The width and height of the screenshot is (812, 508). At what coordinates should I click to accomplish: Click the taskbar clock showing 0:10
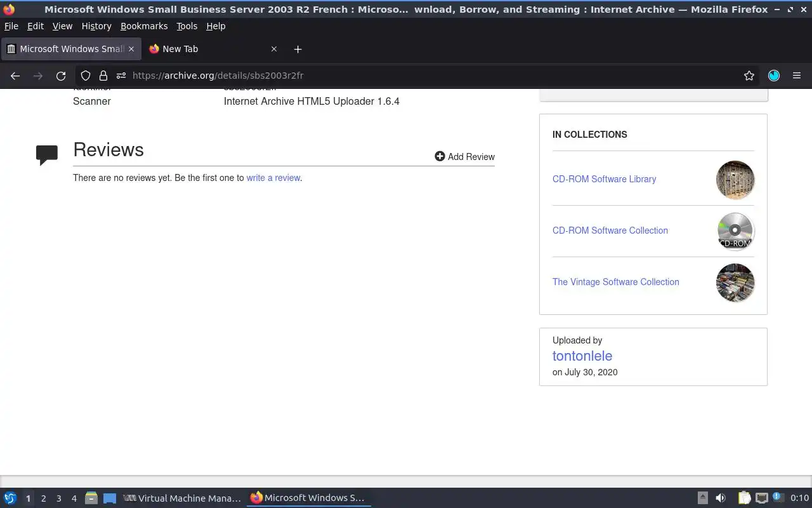coord(800,498)
